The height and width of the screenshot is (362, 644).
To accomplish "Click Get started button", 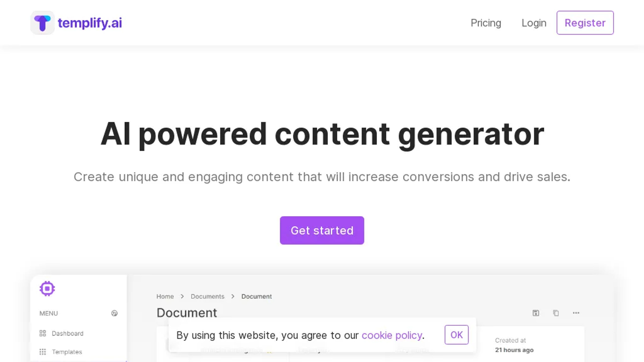I will tap(322, 230).
